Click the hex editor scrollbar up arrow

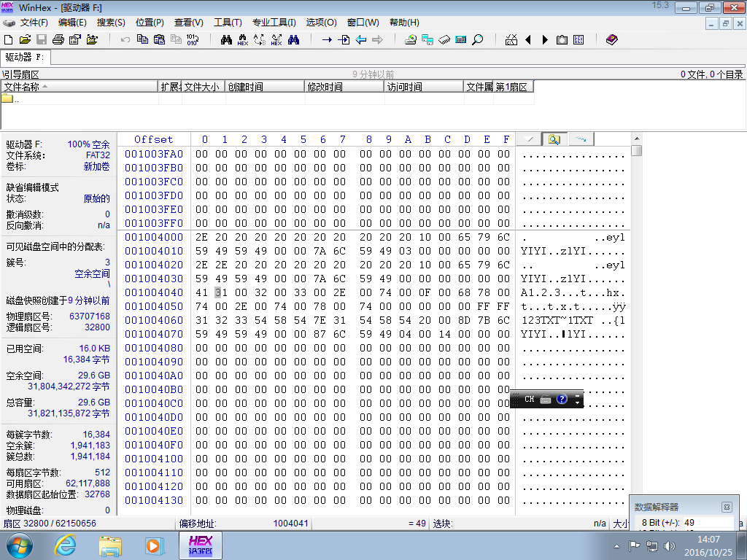(636, 139)
